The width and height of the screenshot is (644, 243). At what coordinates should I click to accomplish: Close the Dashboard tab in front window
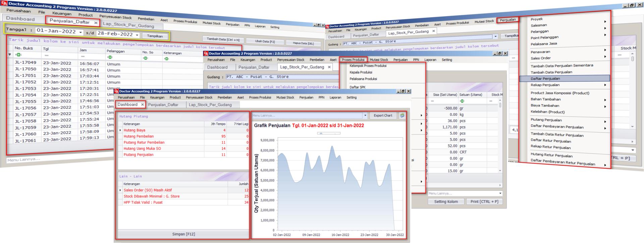[142, 105]
